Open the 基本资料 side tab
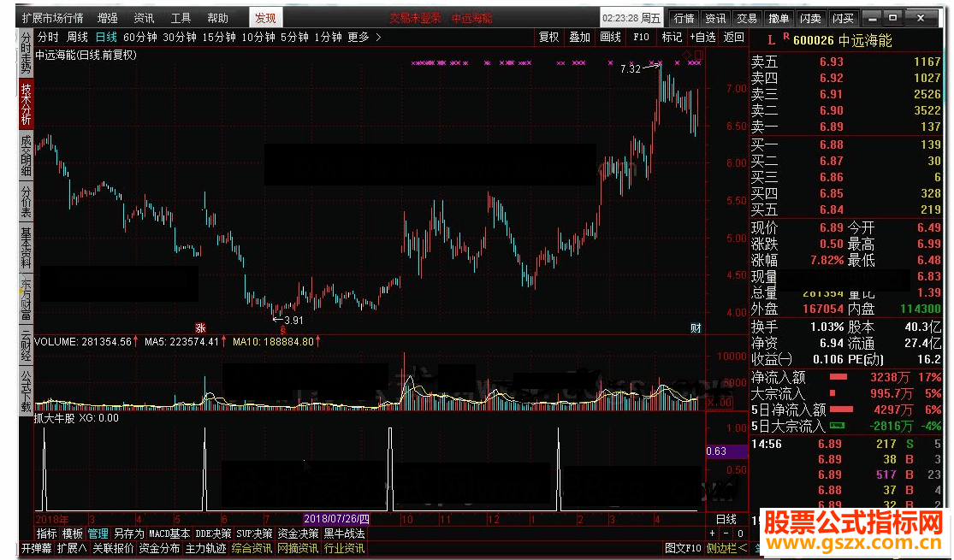Screen dimensions: 954x560 tap(26, 248)
